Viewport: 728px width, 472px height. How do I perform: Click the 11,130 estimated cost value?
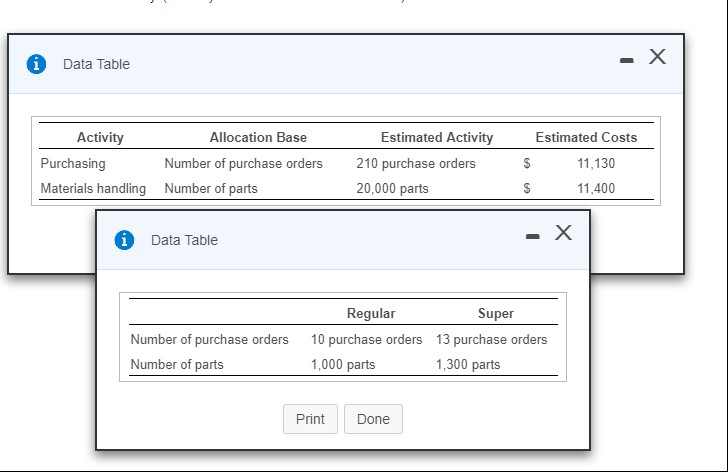tap(597, 163)
